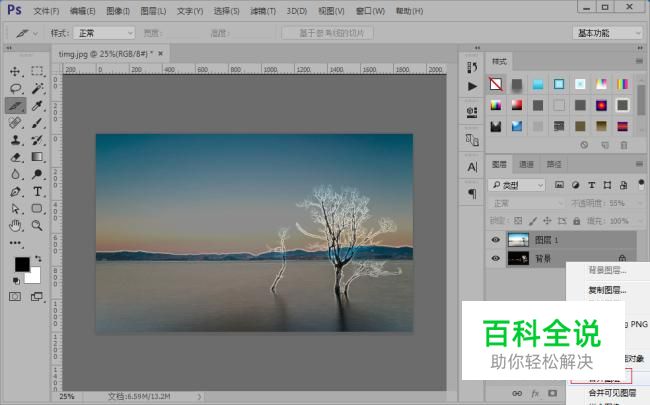Filter for adjustment layers icon

coord(575,185)
